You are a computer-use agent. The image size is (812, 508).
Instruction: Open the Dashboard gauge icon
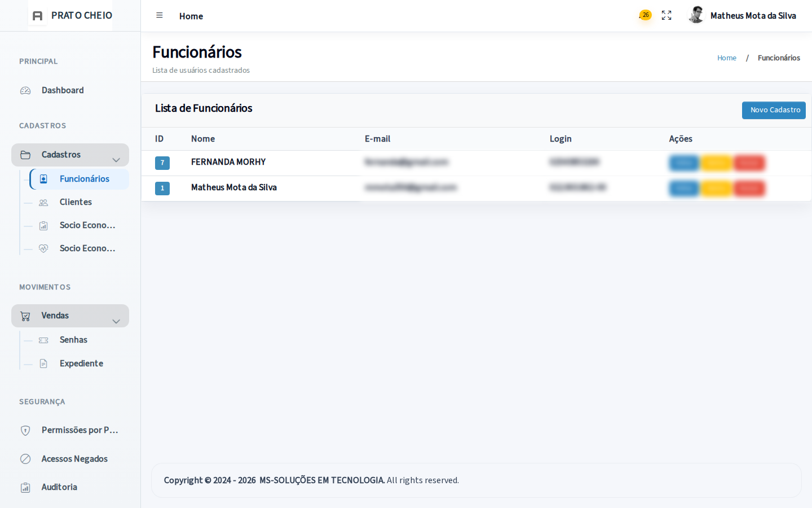(x=25, y=90)
